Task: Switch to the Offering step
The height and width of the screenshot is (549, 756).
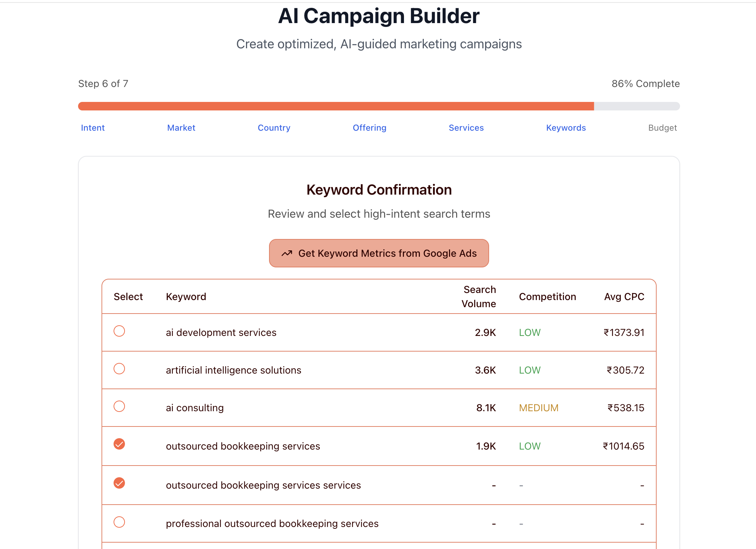Action: (369, 128)
